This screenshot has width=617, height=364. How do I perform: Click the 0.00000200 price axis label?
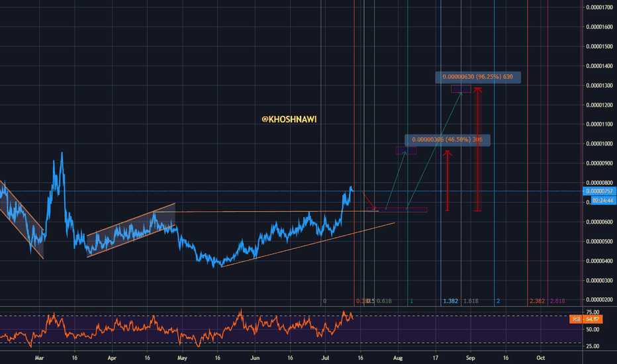(x=599, y=300)
